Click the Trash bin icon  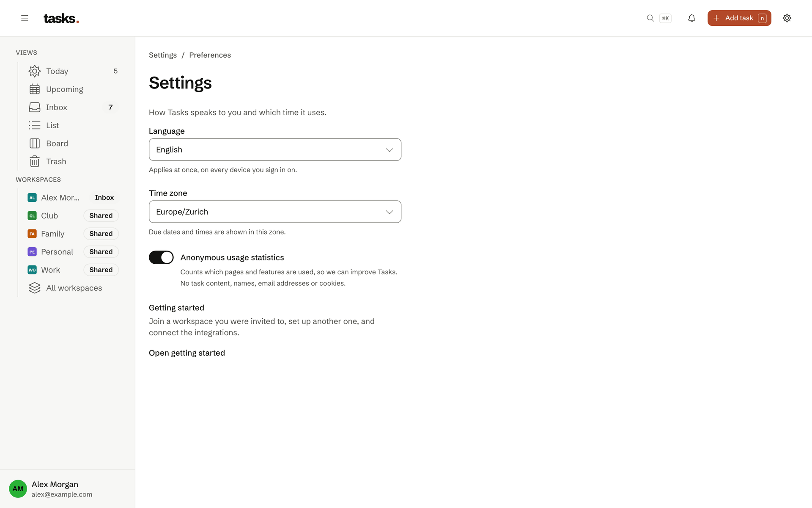(35, 161)
